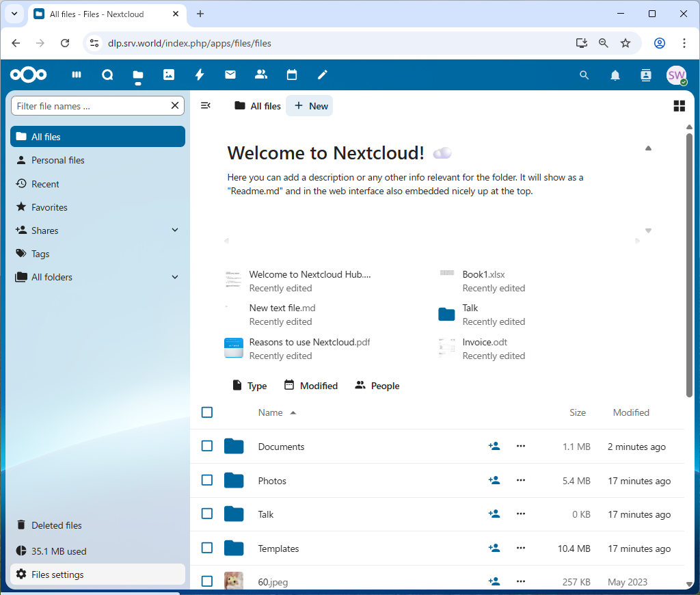This screenshot has width=700, height=595.
Task: Open the Modified filter dropdown
Action: click(x=311, y=386)
